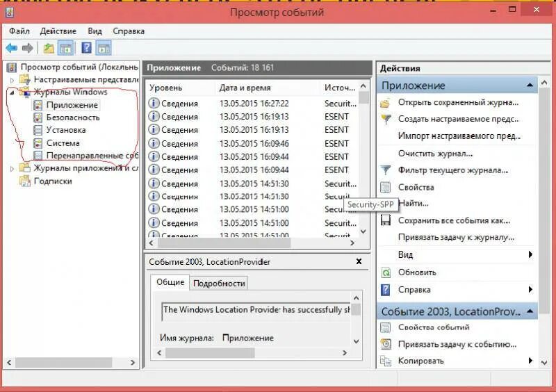The height and width of the screenshot is (392, 556).
Task: Click the Свойства событий icon
Action: [386, 327]
